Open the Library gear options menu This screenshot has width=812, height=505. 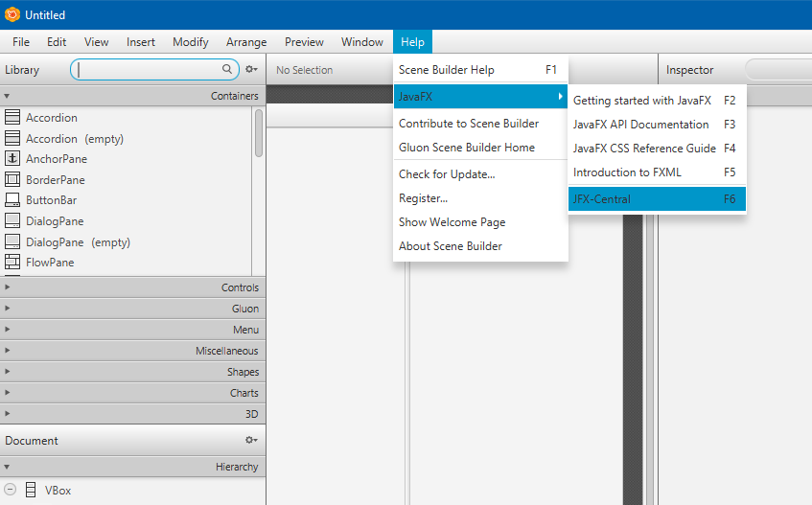[252, 69]
